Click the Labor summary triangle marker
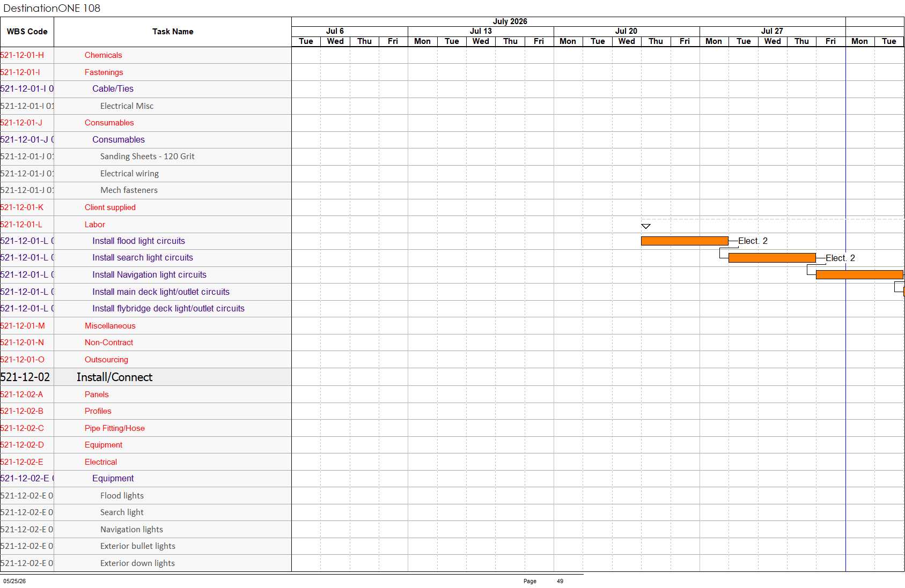The height and width of the screenshot is (588, 905). pyautogui.click(x=646, y=226)
